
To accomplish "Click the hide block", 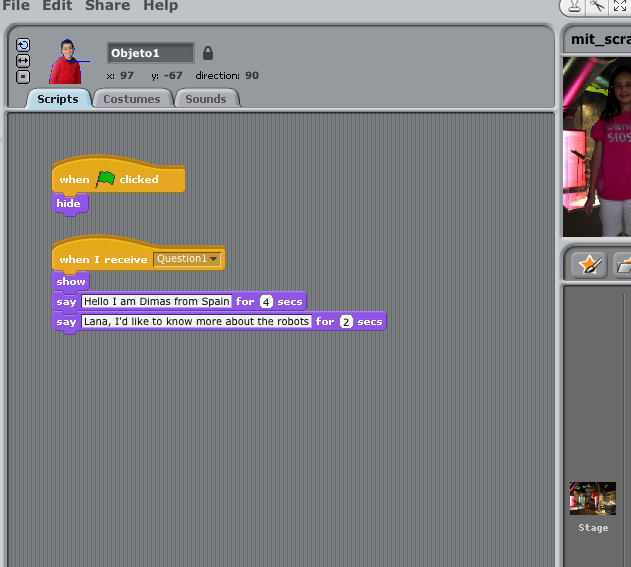I will tap(70, 204).
